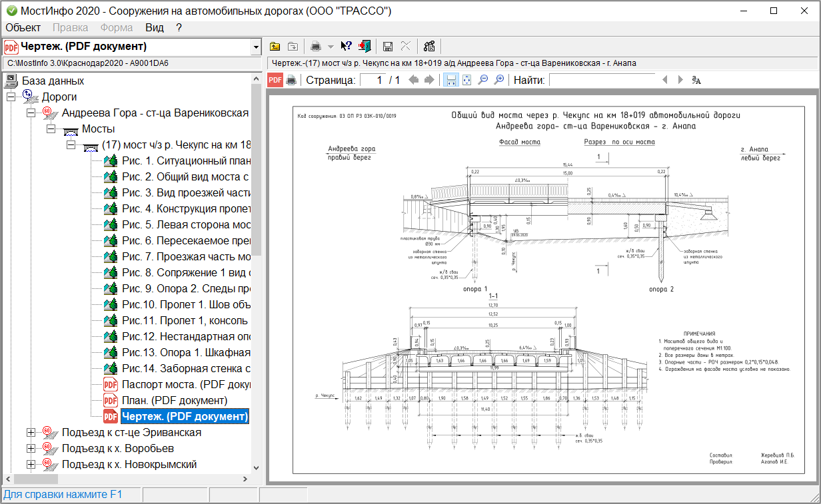Open the Объект menu

[x=23, y=27]
